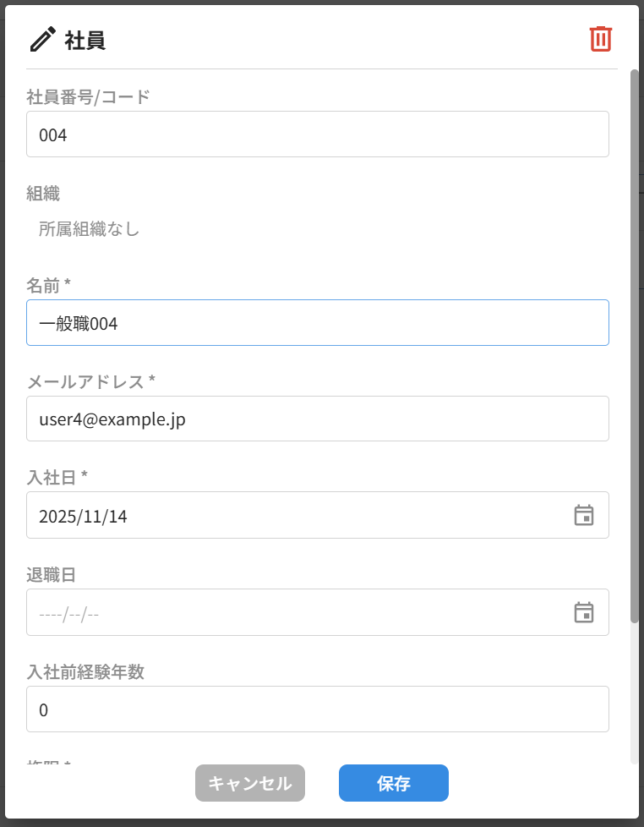Click the 組織 section label
The width and height of the screenshot is (644, 827).
coord(41,194)
